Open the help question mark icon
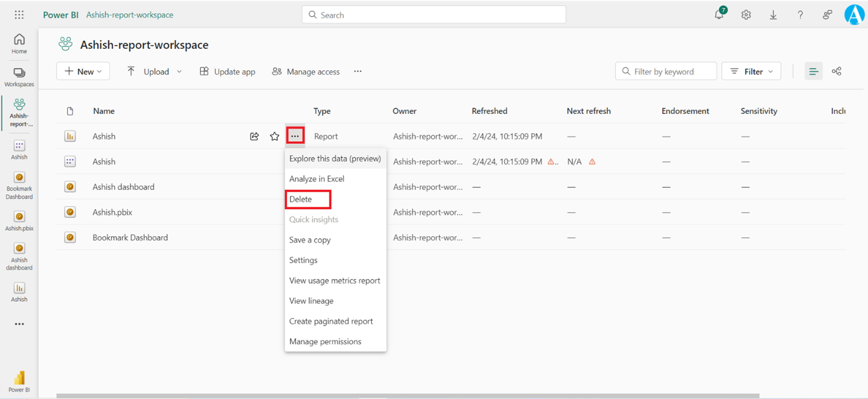Screen dimensions: 868x399 800,15
